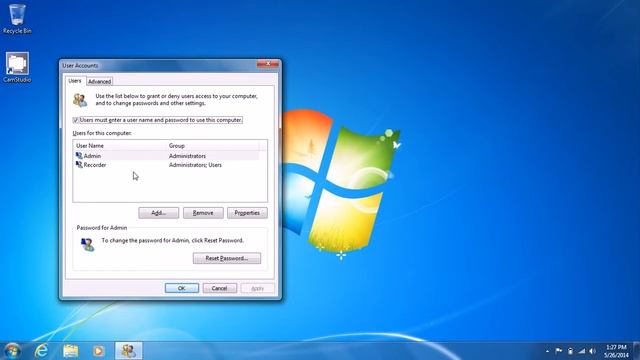Launch Windows Media Player from taskbar
This screenshot has height=360, width=640.
pos(98,351)
